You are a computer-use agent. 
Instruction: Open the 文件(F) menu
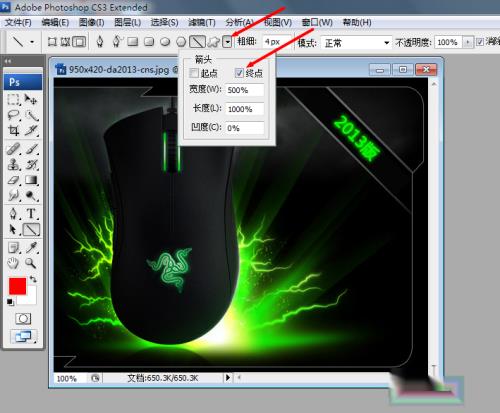coord(18,23)
